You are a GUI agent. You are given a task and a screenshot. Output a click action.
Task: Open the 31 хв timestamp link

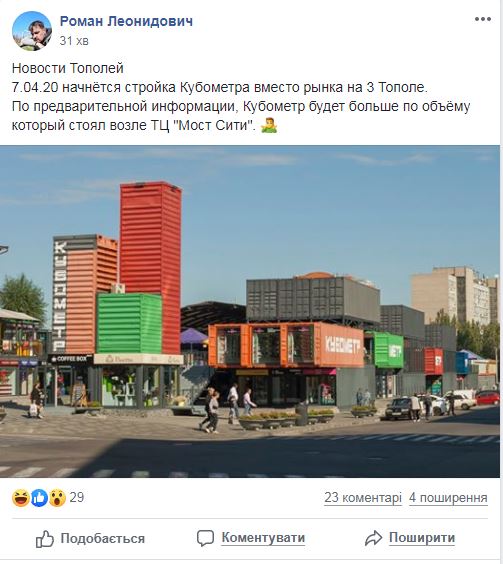74,41
